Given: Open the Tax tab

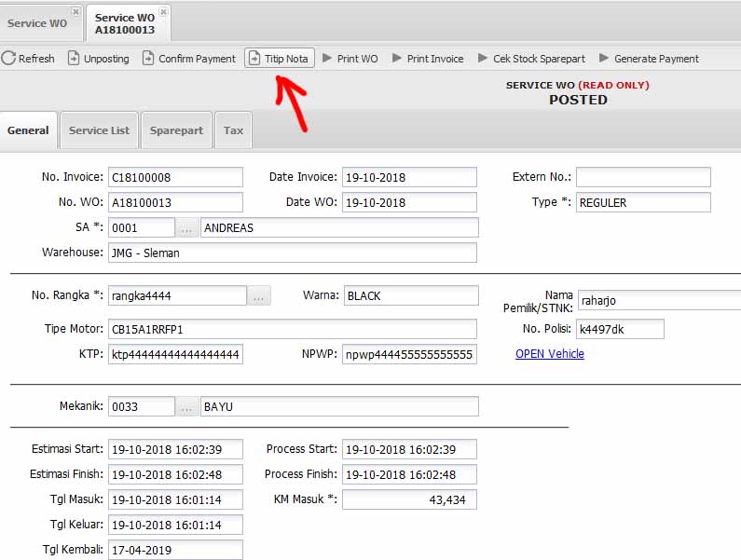Looking at the screenshot, I should (233, 130).
